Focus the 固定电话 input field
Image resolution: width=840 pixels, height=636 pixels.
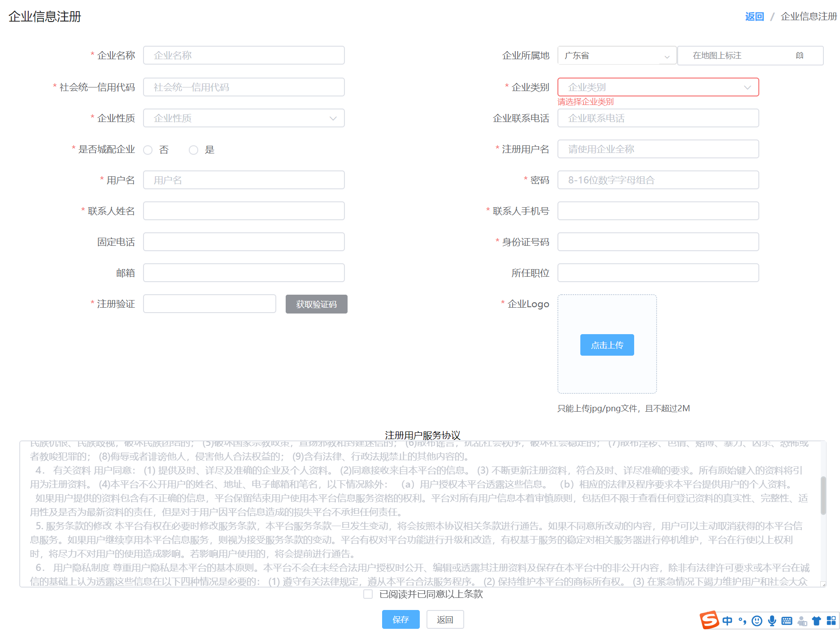coord(244,242)
